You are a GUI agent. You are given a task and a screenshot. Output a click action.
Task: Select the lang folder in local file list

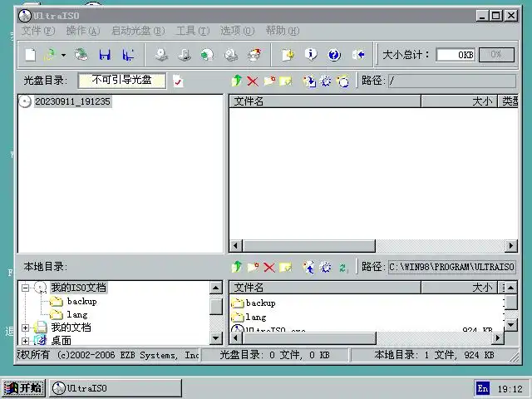point(256,318)
